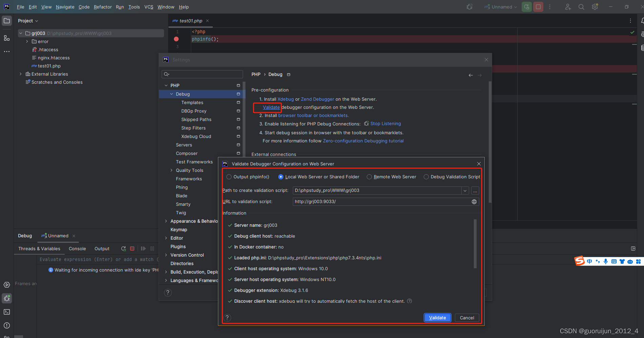644x338 pixels.
Task: Open URL validation script in browser globe icon
Action: coord(474,202)
